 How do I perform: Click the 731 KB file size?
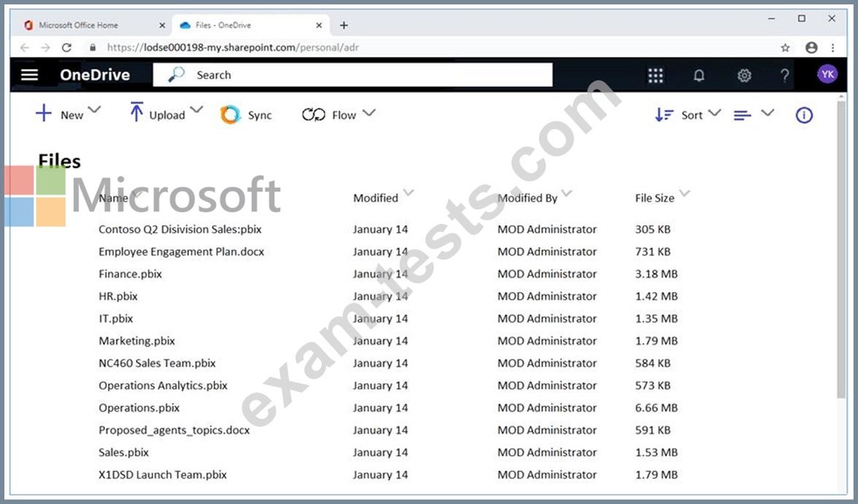point(653,252)
